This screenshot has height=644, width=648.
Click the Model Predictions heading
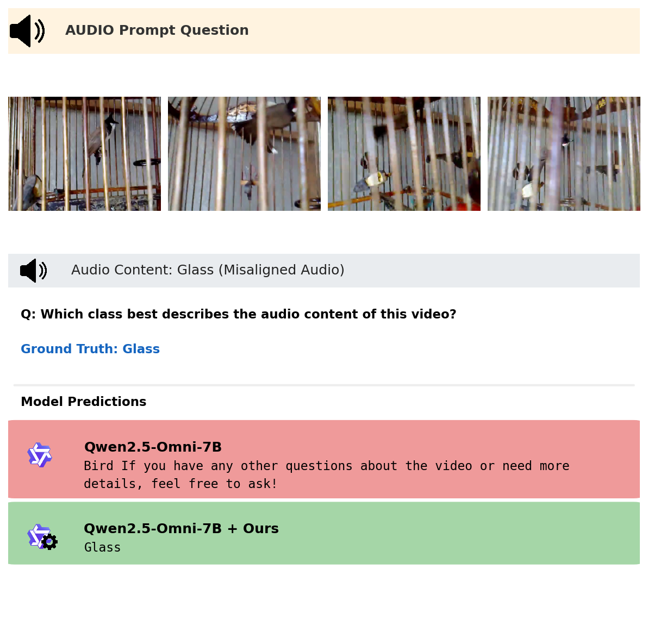coord(83,402)
